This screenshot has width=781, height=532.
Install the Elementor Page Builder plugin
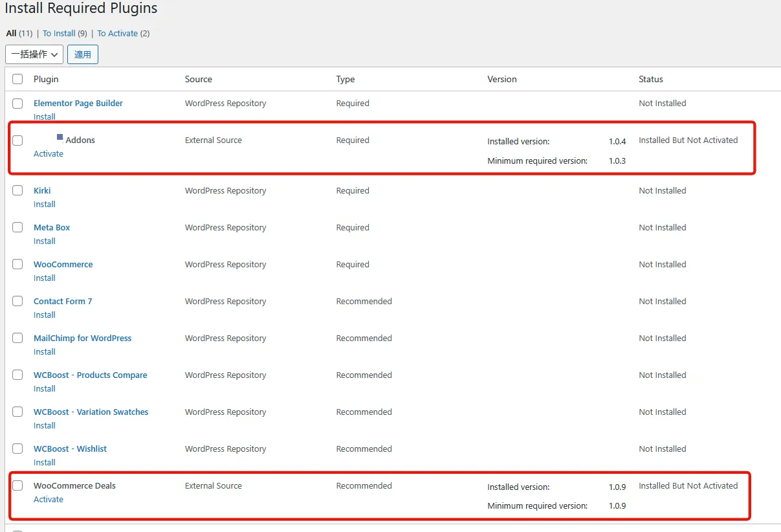click(x=45, y=117)
